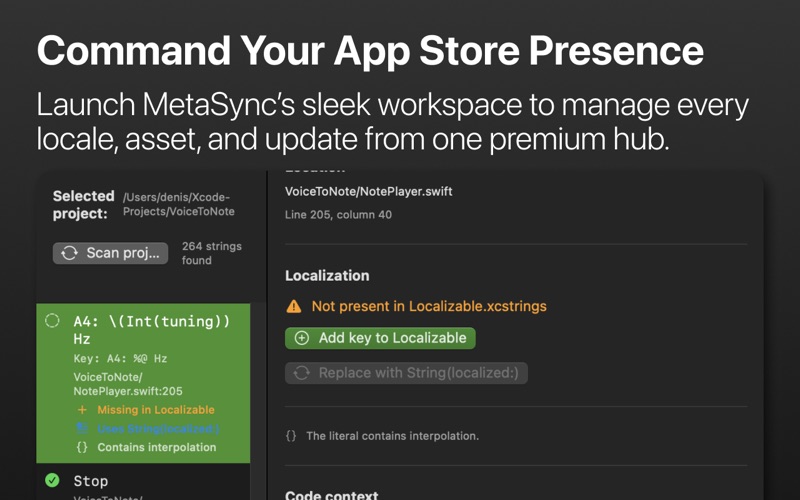The height and width of the screenshot is (500, 800).
Task: Click the blue icon beside Uses String(localized:)
Action: 82,428
